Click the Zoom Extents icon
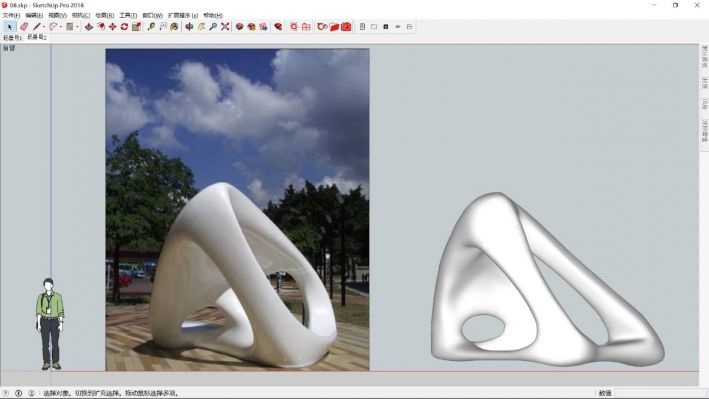Viewport: 709px width, 399px height. [x=225, y=27]
